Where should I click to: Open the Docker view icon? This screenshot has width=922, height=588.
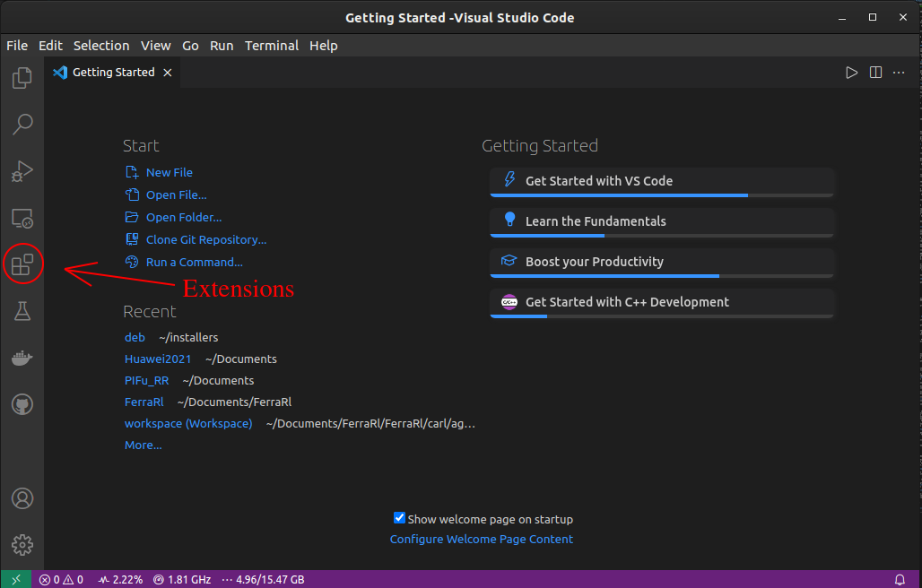coord(22,358)
